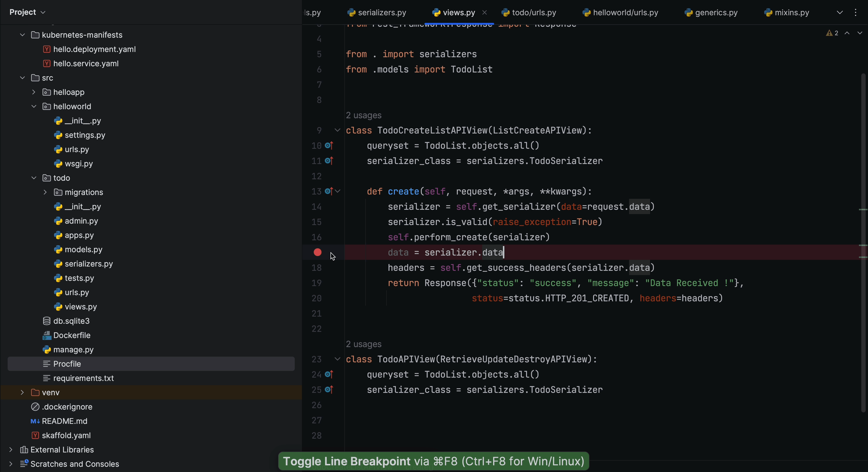Click the overflow tabs menu arrow

840,12
